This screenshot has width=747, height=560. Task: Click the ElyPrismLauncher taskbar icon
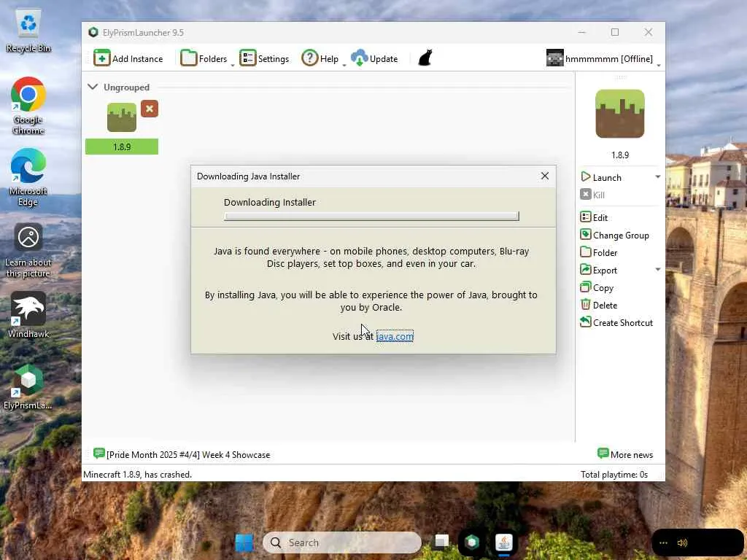tap(472, 542)
